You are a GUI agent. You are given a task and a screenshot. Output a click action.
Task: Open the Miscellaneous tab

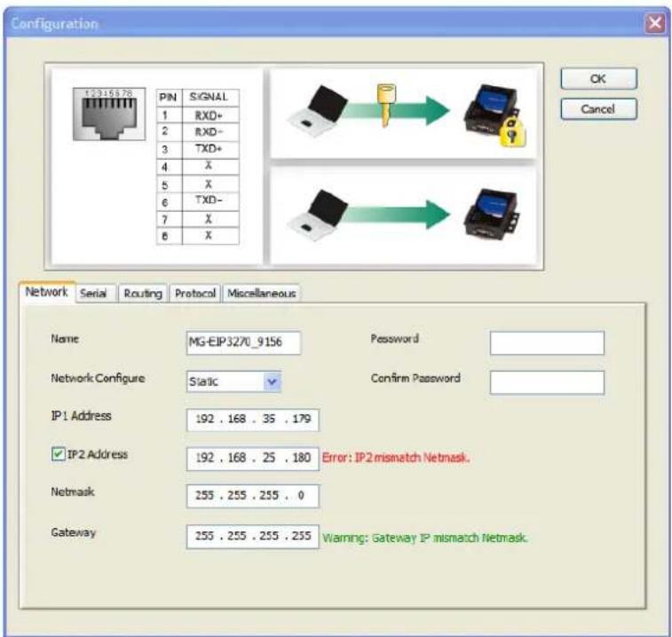pyautogui.click(x=261, y=294)
